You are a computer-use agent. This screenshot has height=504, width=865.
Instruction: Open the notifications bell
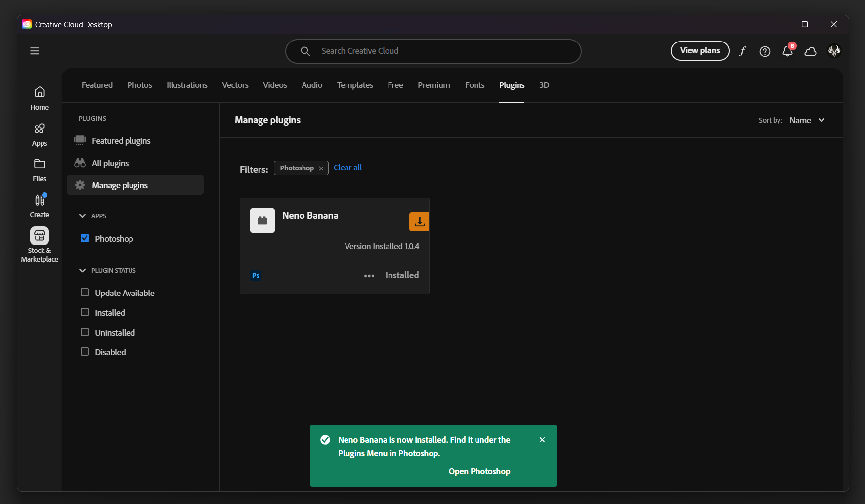click(x=787, y=51)
